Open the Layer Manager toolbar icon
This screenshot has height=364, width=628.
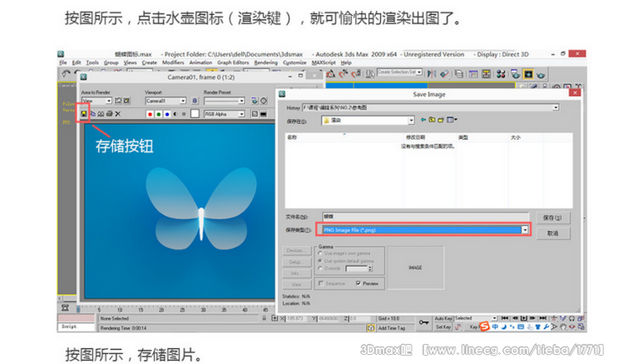(459, 74)
